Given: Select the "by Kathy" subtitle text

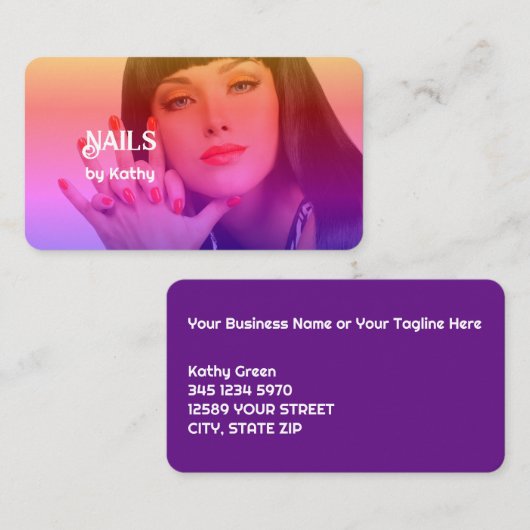Looking at the screenshot, I should click(120, 174).
